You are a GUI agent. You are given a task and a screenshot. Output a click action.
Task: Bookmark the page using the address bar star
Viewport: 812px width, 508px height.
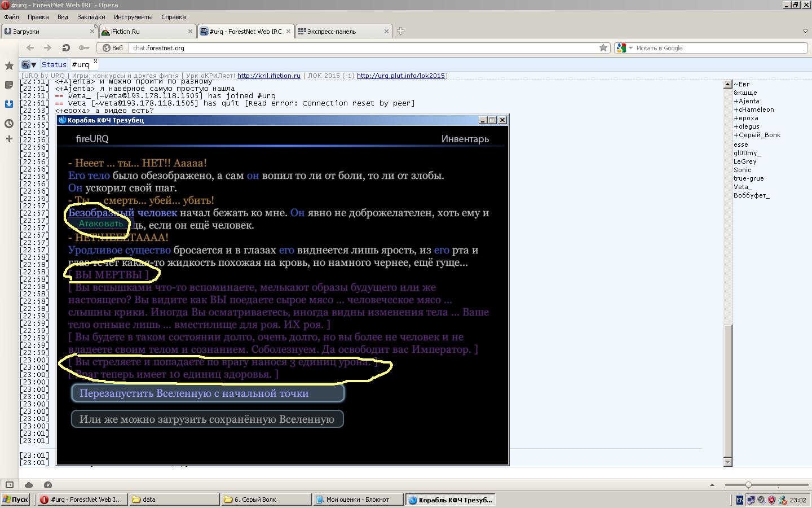click(603, 48)
